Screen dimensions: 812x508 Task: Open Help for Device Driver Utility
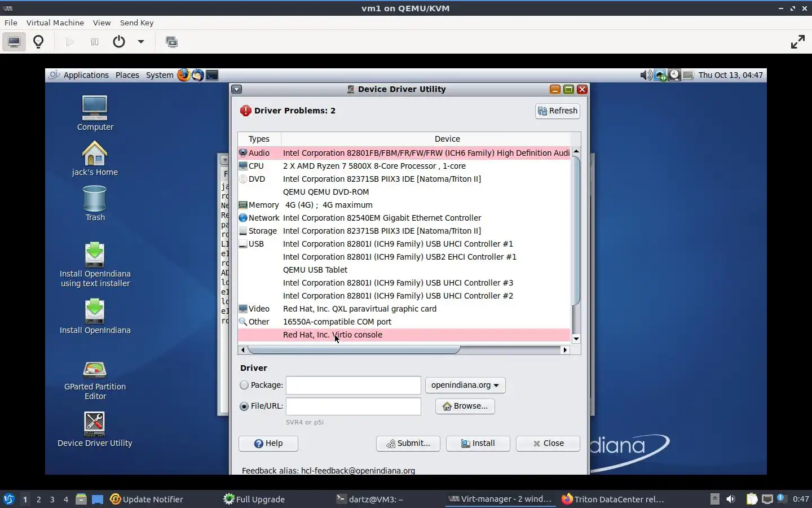coord(268,444)
